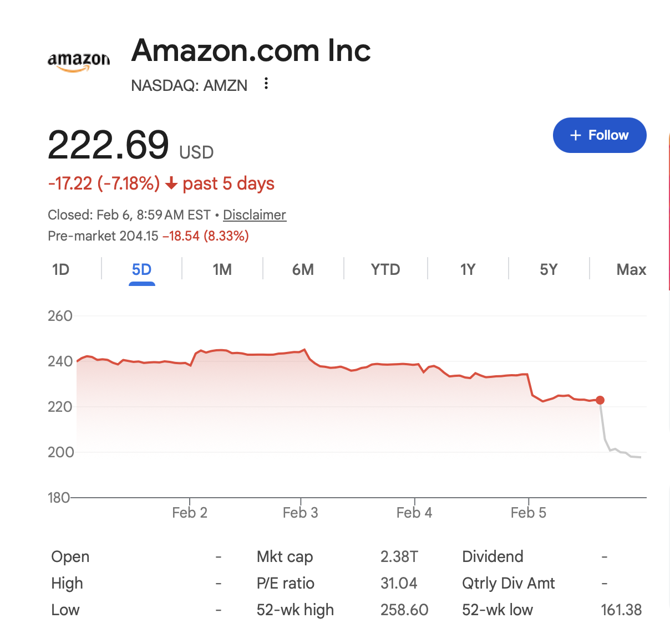The image size is (670, 644).
Task: Switch to the 1D chart range
Action: 60,270
